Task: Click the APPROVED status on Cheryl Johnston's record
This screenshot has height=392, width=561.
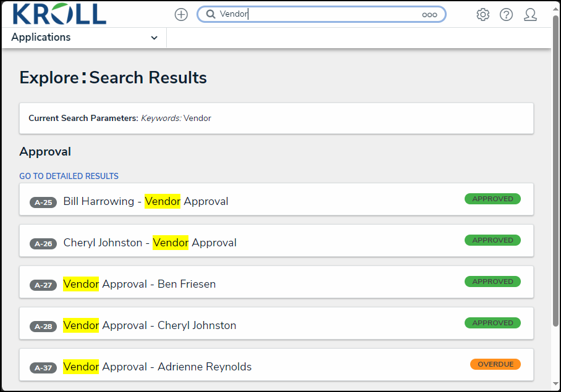Action: click(492, 240)
